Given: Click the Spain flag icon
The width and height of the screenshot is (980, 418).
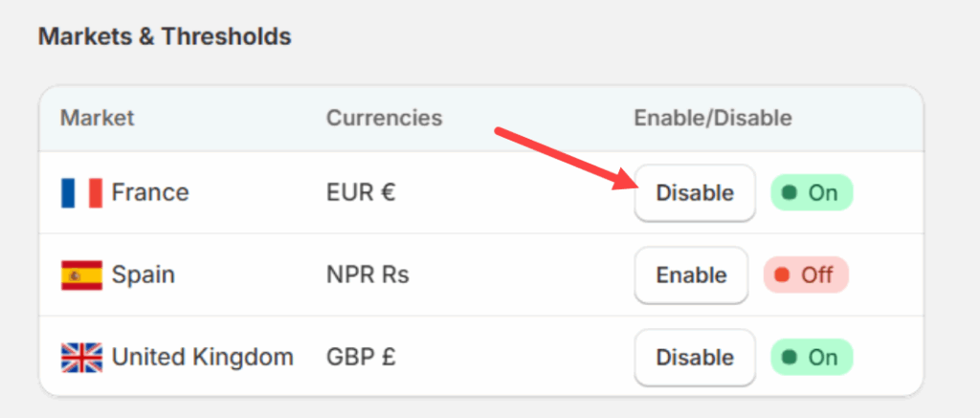Looking at the screenshot, I should [81, 275].
